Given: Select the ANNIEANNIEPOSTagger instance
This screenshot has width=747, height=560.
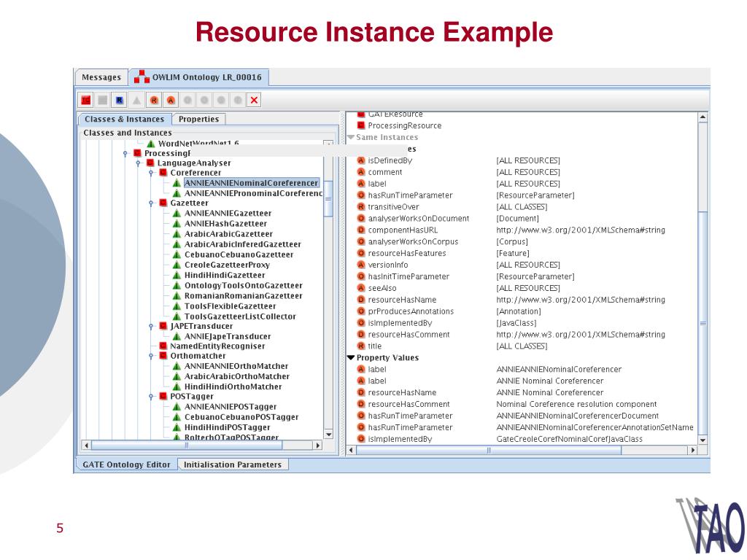Looking at the screenshot, I should (231, 407).
